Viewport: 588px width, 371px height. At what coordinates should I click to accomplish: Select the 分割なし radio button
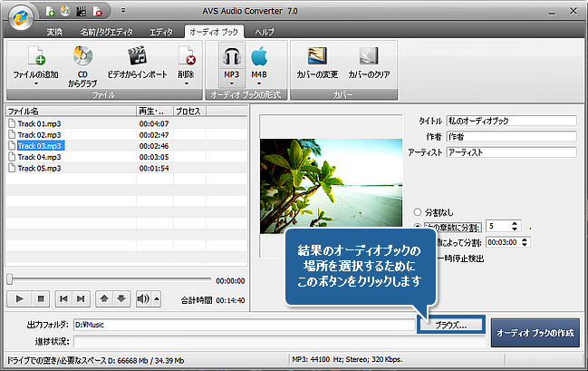tap(418, 210)
